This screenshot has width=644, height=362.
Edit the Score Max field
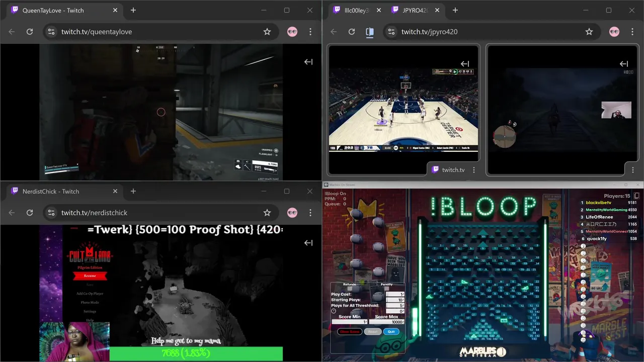coord(386,322)
